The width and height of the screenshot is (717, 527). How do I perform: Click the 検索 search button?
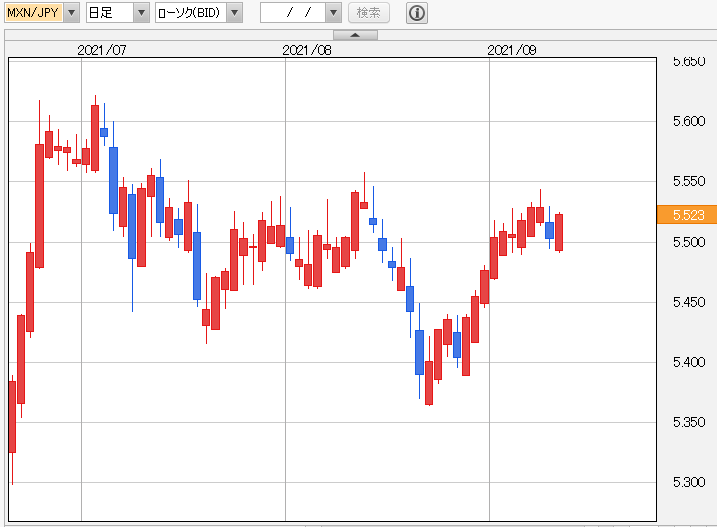pyautogui.click(x=369, y=13)
